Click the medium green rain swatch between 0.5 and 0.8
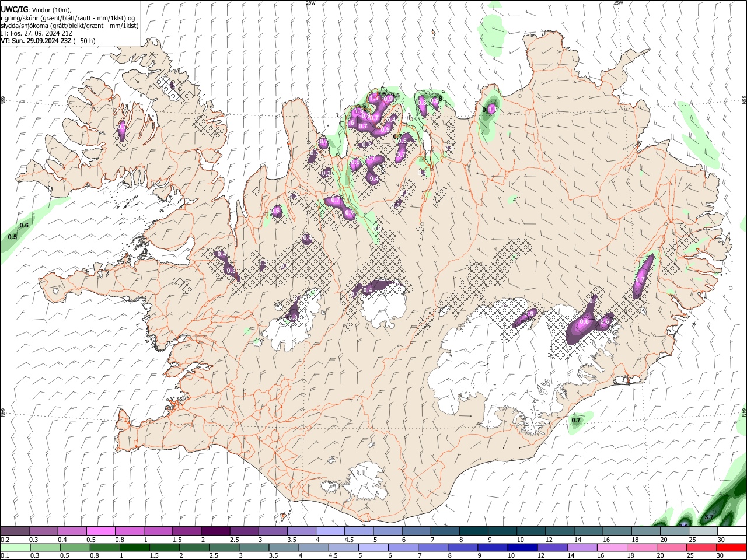The image size is (747, 560). pos(75,547)
